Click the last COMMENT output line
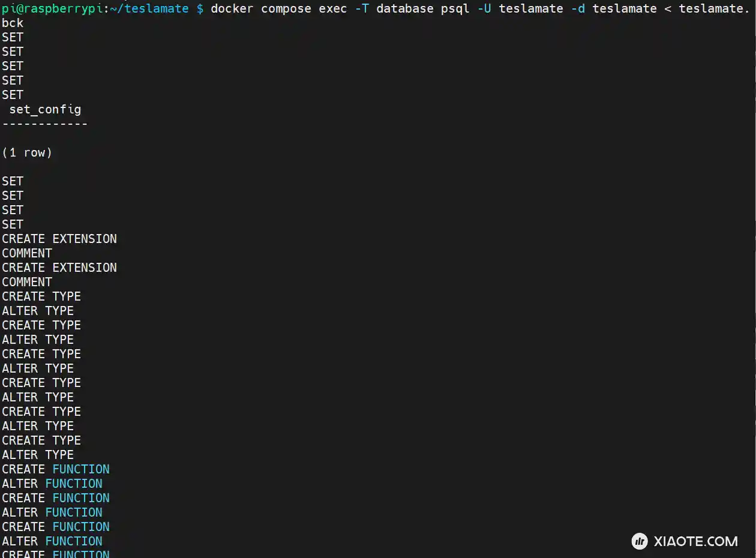The width and height of the screenshot is (756, 558). [x=27, y=282]
